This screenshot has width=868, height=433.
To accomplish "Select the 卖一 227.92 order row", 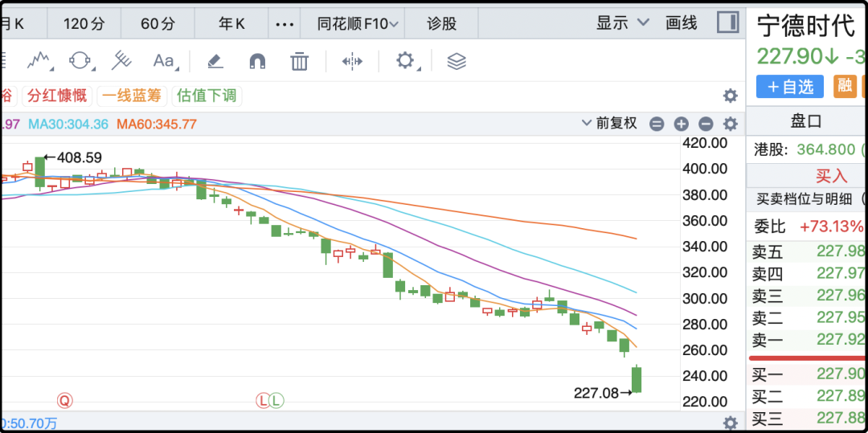I will point(808,340).
